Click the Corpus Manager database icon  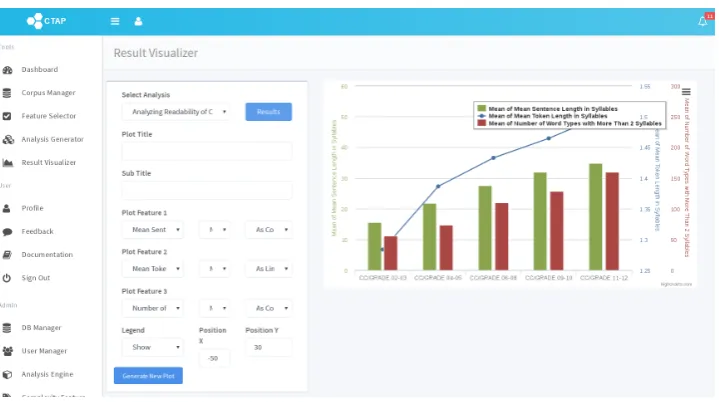(x=7, y=93)
